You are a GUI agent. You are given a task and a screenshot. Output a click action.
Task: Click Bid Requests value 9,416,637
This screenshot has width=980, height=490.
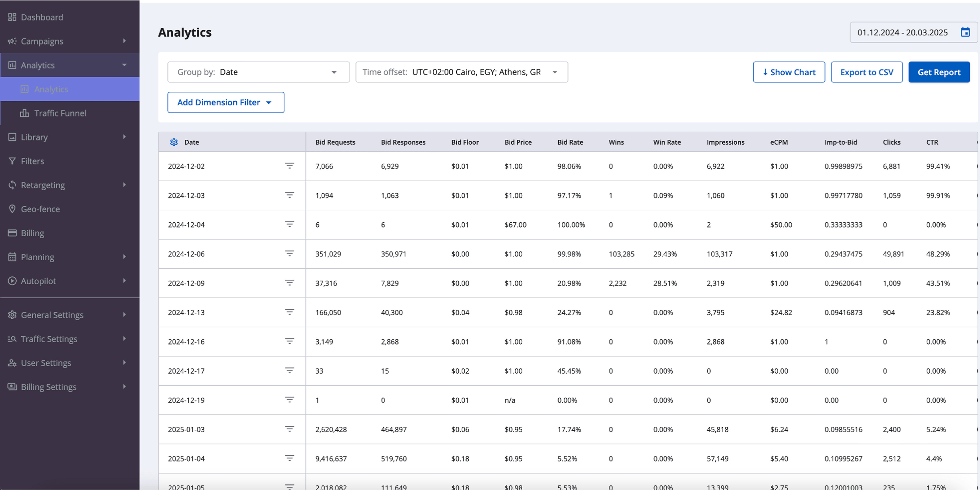click(331, 459)
